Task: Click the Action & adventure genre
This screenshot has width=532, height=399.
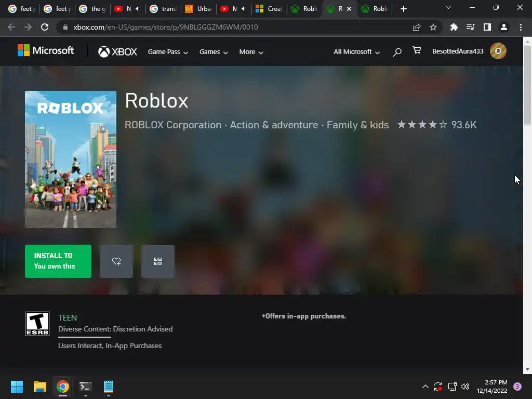Action: [x=274, y=125]
